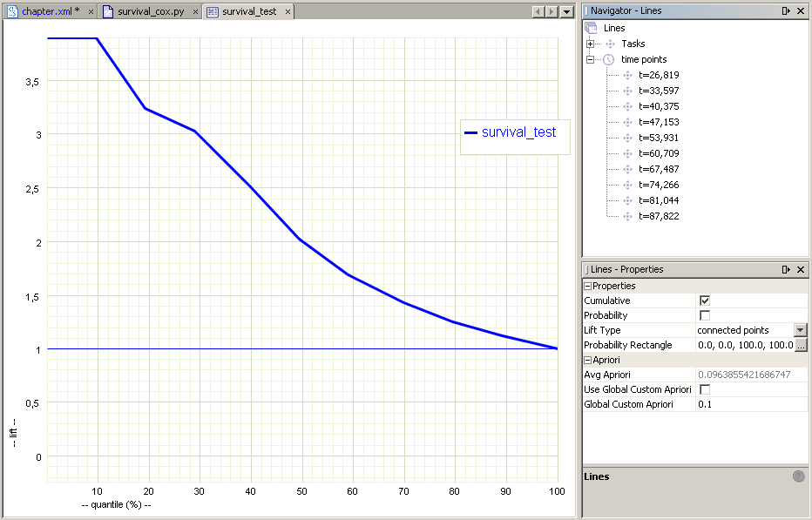The width and height of the screenshot is (812, 520).
Task: Collapse the Properties section
Action: (x=588, y=286)
